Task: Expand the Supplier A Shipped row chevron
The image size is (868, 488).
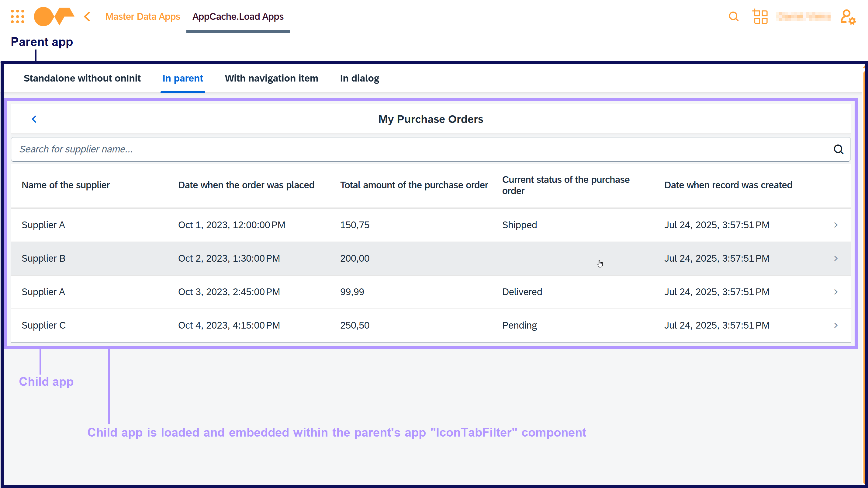Action: tap(836, 225)
